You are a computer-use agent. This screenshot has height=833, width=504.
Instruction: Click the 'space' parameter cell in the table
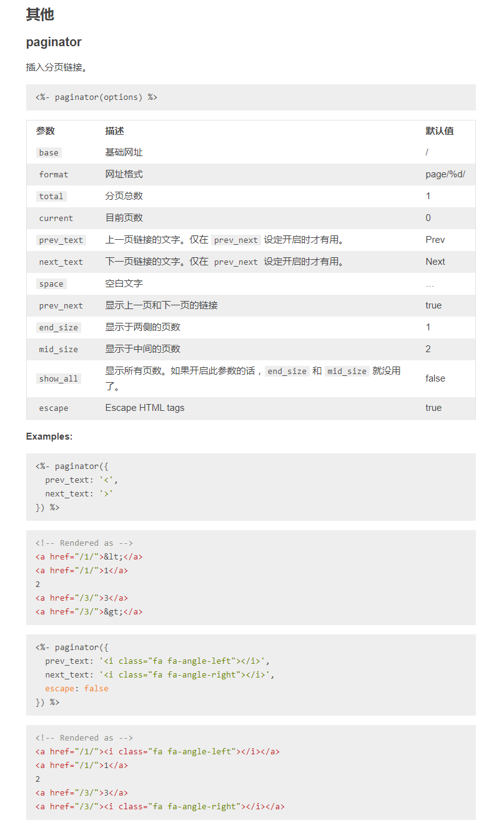pyautogui.click(x=51, y=283)
